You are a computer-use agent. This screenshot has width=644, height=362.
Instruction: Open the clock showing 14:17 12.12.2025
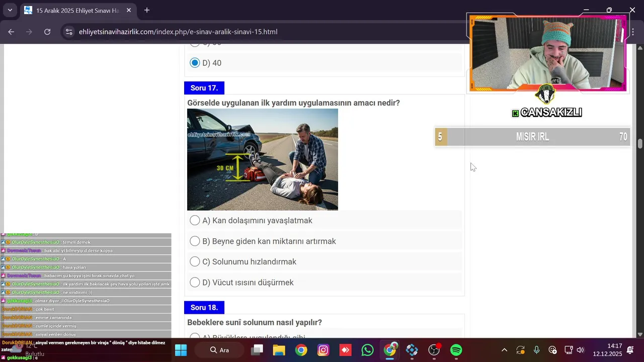tap(608, 350)
